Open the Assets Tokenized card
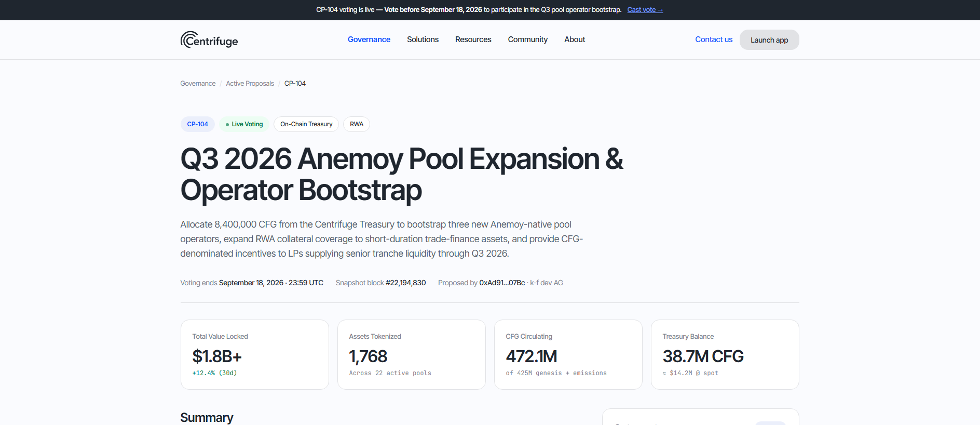 (x=412, y=355)
